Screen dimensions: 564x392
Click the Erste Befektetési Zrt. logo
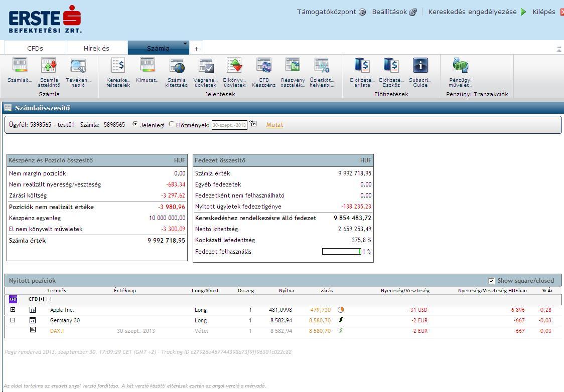click(45, 20)
